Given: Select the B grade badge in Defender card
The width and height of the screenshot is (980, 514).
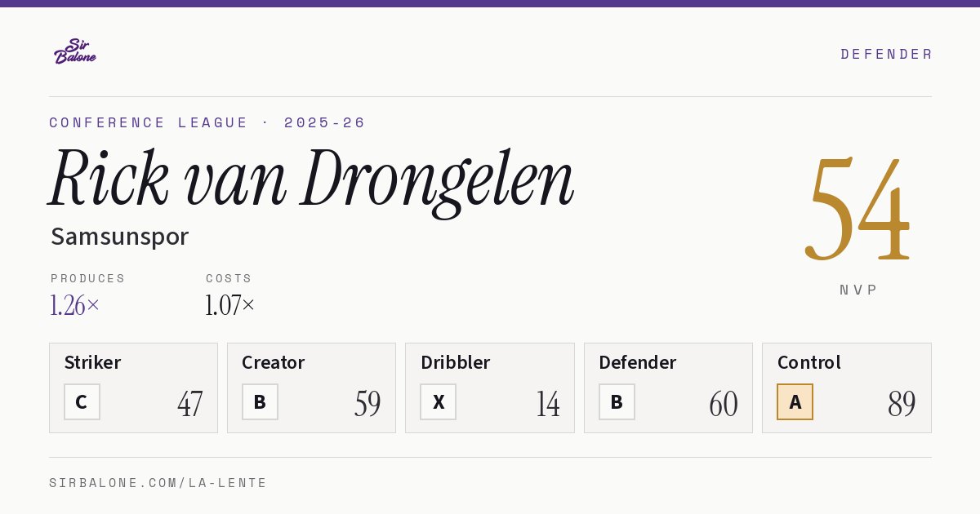Looking at the screenshot, I should click(x=617, y=401).
